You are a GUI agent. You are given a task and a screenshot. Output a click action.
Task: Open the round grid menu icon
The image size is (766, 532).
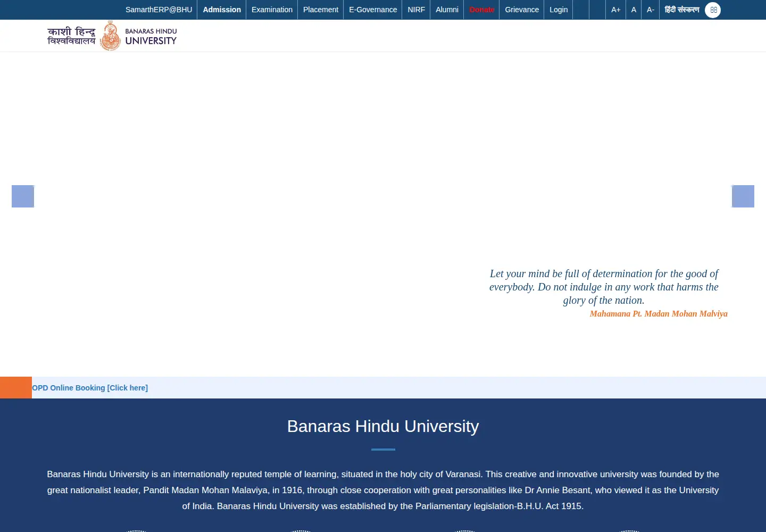[713, 10]
